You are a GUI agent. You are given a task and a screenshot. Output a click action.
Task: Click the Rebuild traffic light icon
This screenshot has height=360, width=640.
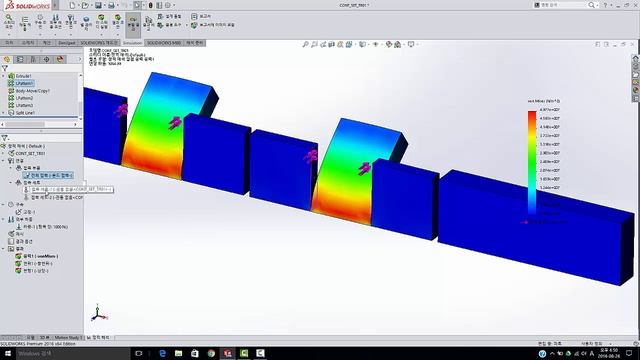click(x=151, y=5)
